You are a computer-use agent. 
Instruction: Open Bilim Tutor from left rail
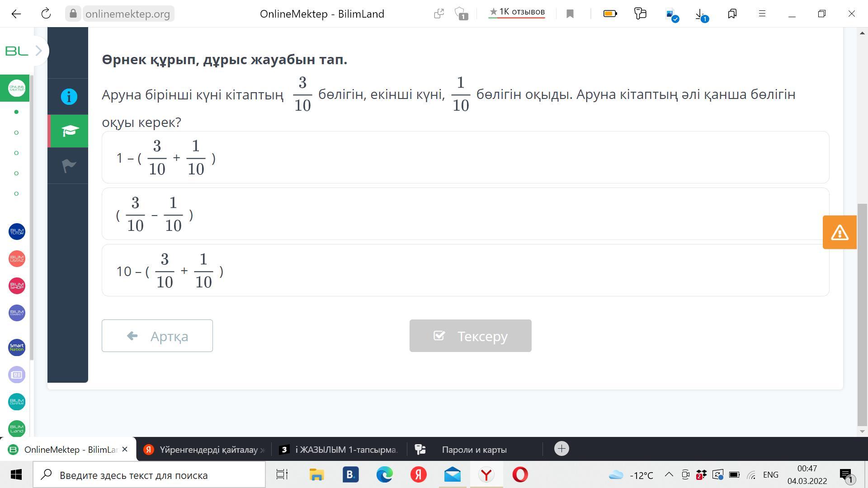[17, 232]
